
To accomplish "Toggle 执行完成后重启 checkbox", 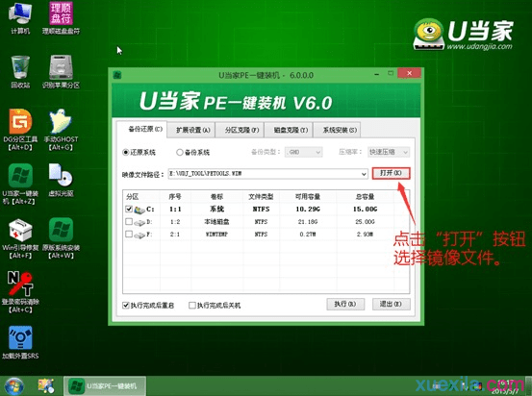I will coord(125,305).
